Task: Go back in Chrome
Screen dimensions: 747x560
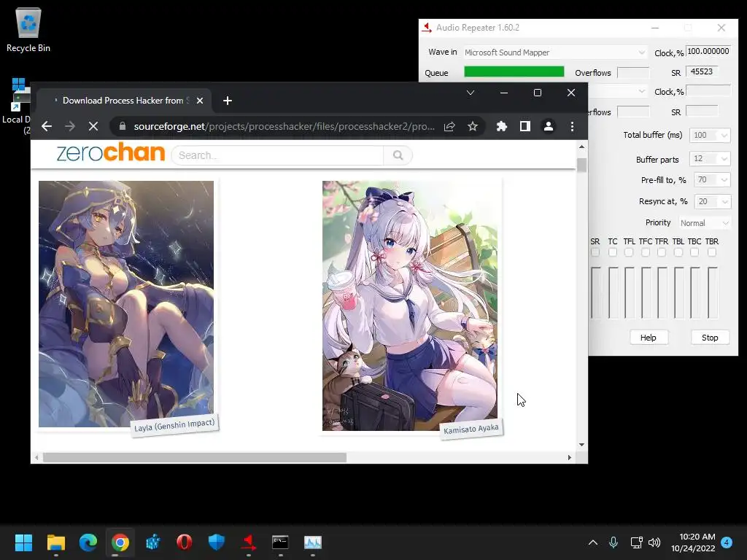Action: pos(46,126)
